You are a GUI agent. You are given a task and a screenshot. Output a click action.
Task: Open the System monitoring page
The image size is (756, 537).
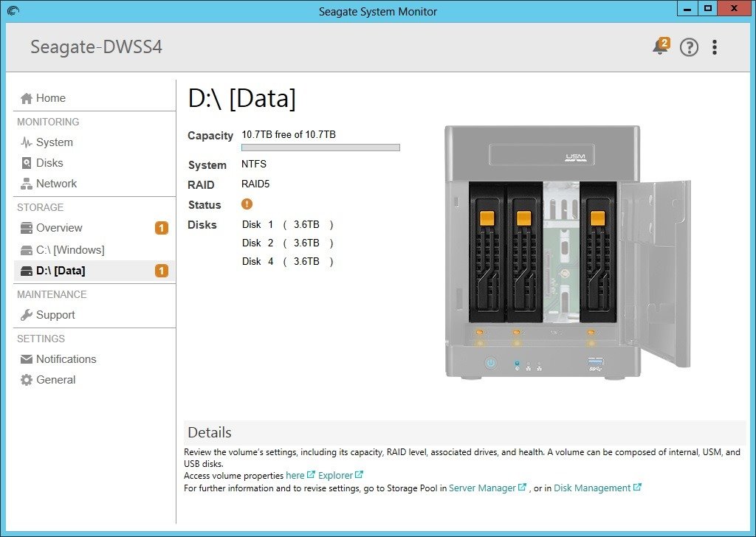[55, 142]
